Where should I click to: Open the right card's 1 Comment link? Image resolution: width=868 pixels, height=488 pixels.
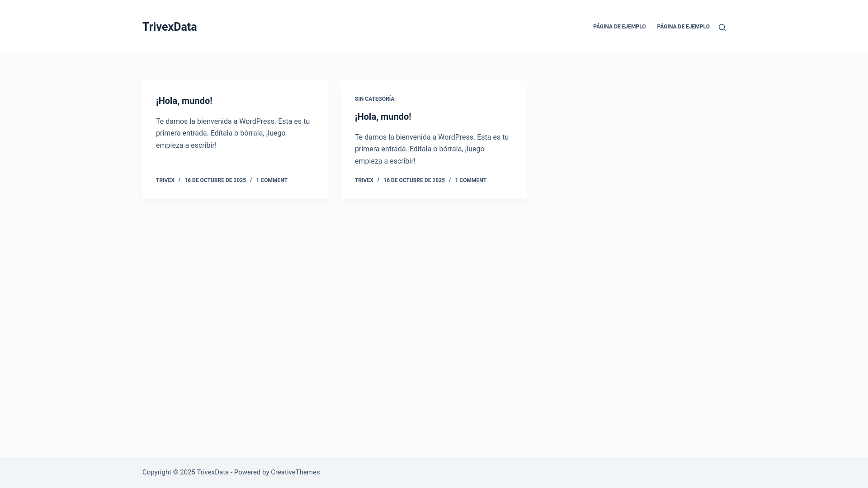(471, 180)
